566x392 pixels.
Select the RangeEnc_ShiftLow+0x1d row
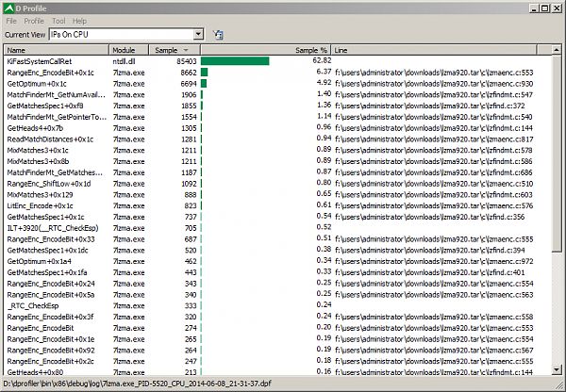point(278,184)
